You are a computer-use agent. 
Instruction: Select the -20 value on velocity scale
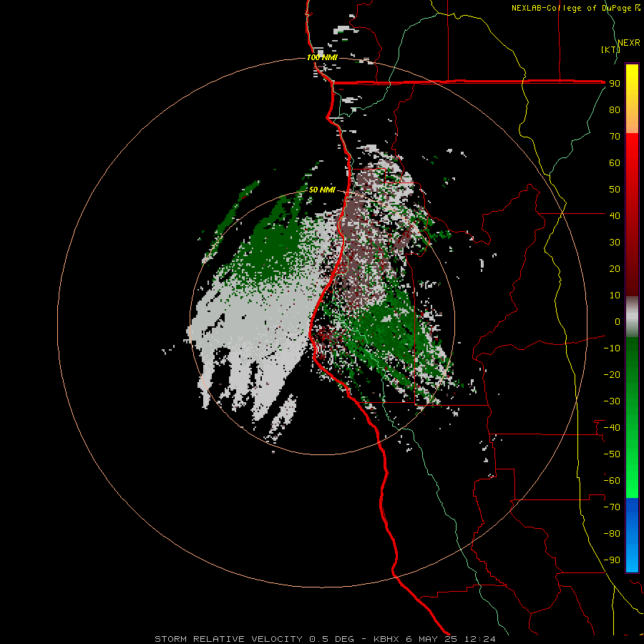coord(612,374)
